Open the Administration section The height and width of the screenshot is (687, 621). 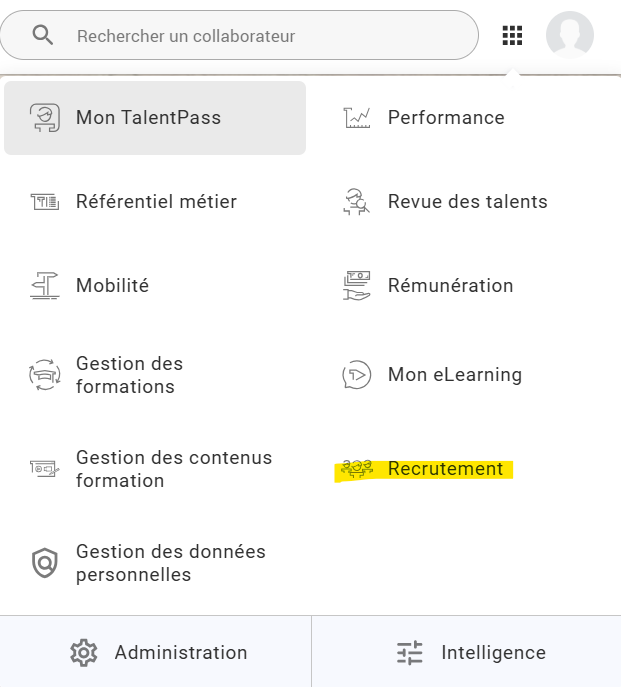pyautogui.click(x=158, y=653)
